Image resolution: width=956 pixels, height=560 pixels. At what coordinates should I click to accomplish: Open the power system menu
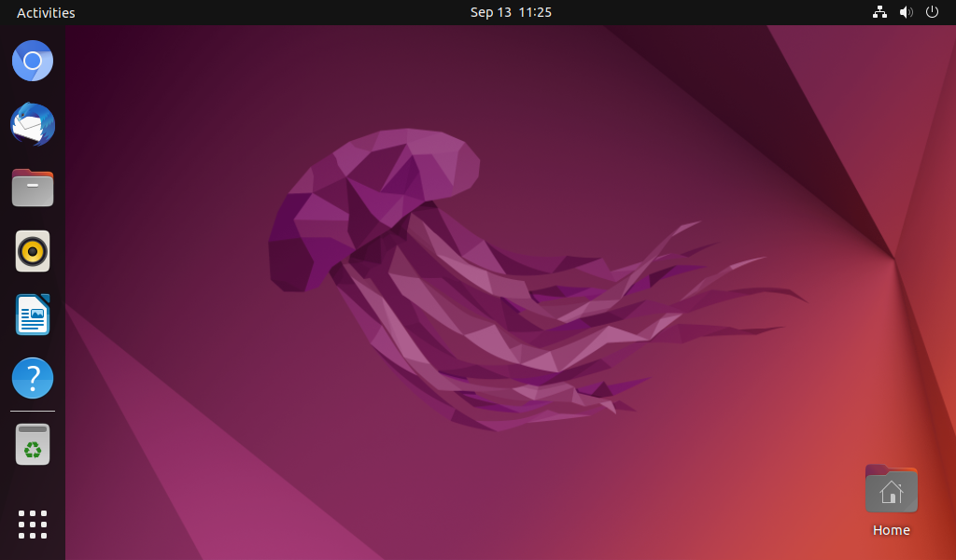tap(932, 12)
